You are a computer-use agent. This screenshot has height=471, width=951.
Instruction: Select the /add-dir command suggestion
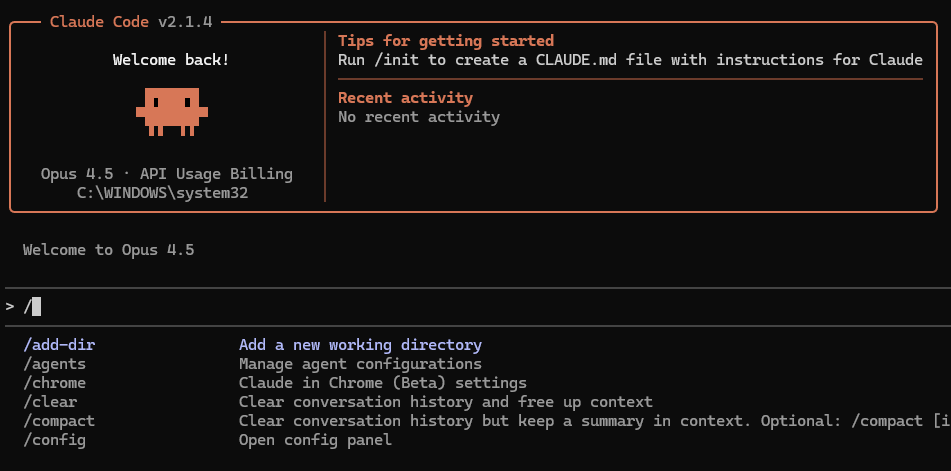point(59,345)
